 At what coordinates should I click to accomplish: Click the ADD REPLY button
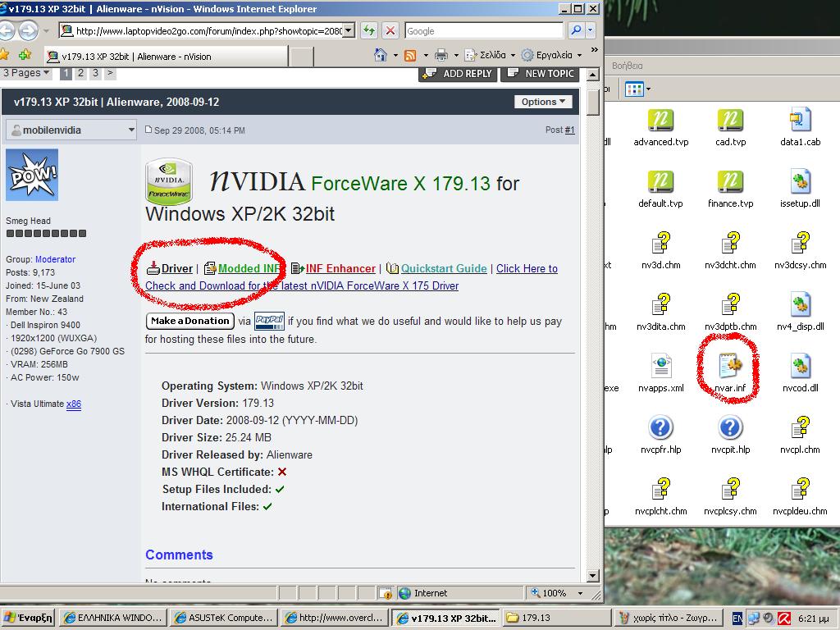pyautogui.click(x=458, y=74)
